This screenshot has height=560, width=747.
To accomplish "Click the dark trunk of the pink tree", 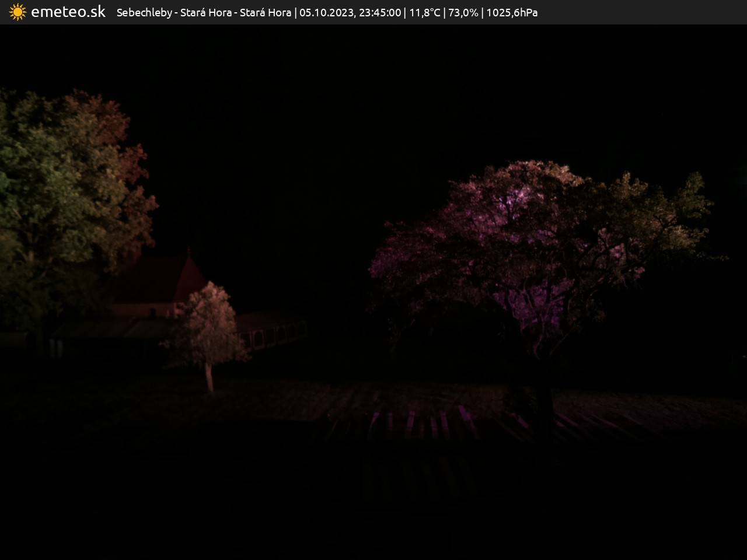I will (x=544, y=402).
